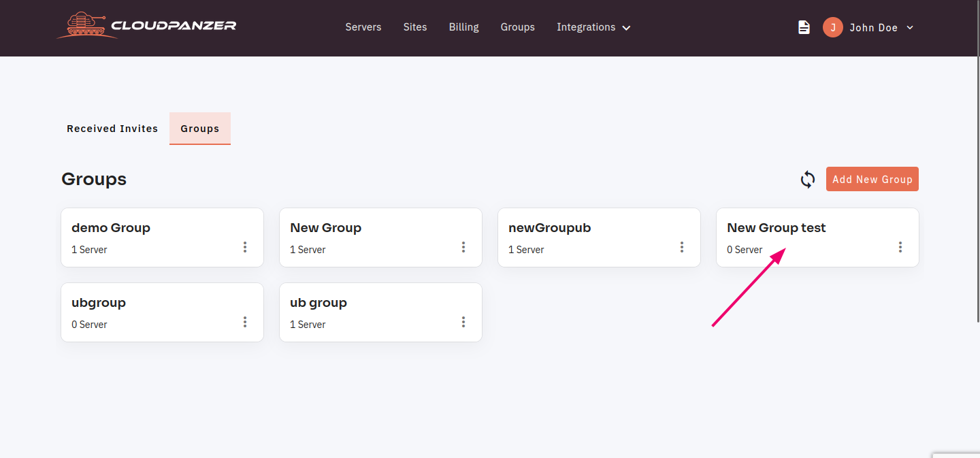Click Add New Group button
The height and width of the screenshot is (458, 980).
(872, 180)
